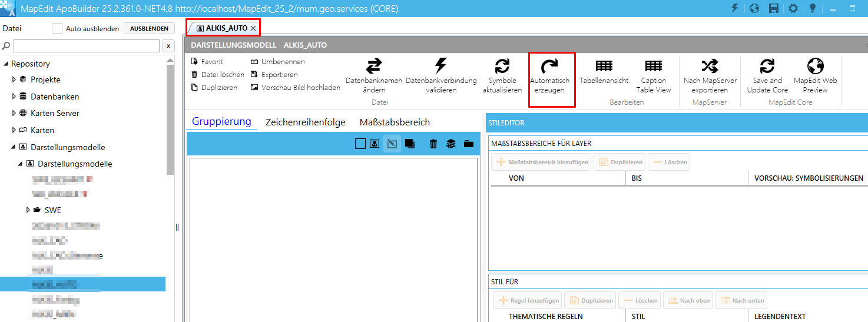Image resolution: width=868 pixels, height=322 pixels.
Task: Click stacked black squares icon in grouping toolbar
Action: 410,143
